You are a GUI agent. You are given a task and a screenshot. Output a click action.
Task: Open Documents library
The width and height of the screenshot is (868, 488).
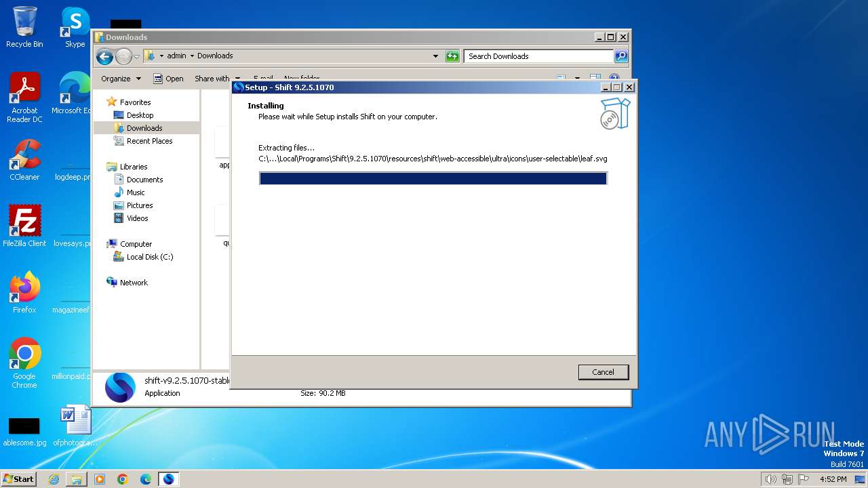(144, 180)
